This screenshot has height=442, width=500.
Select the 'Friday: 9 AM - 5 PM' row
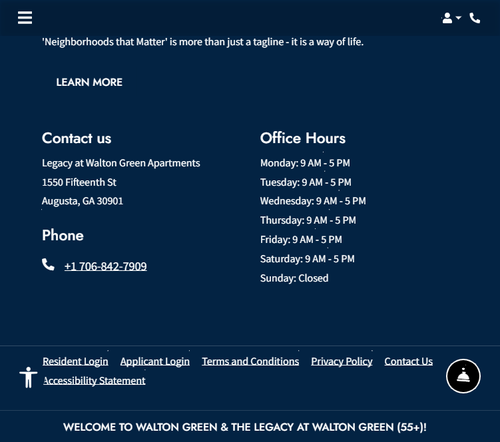pyautogui.click(x=301, y=240)
